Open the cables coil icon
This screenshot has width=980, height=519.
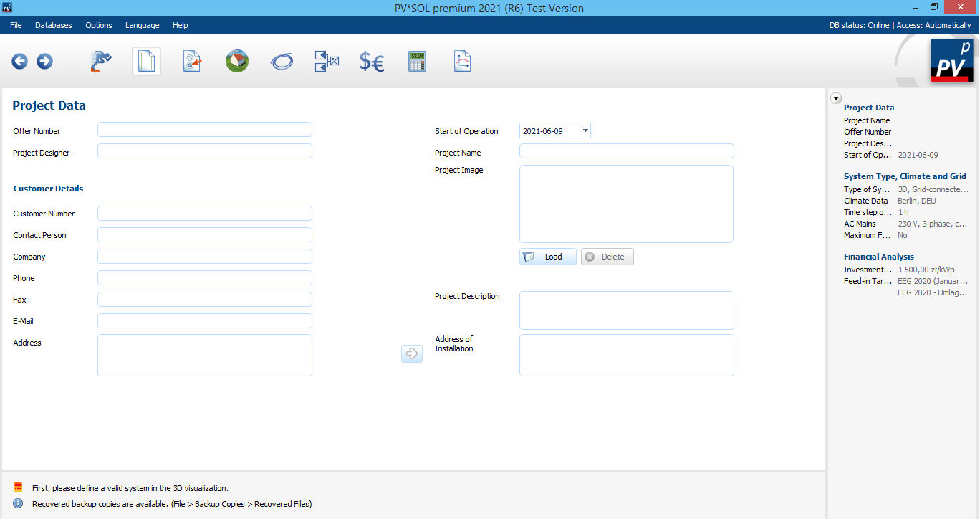[x=282, y=62]
